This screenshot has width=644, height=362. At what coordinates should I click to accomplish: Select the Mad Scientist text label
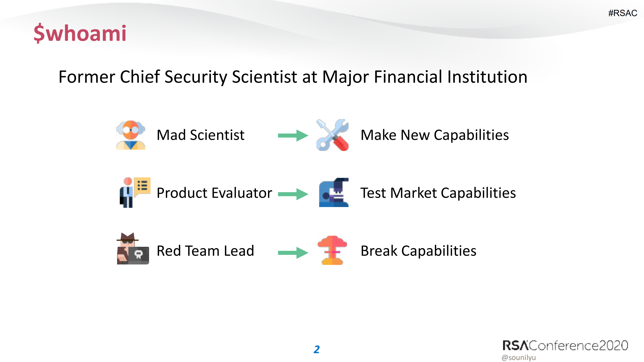point(200,135)
